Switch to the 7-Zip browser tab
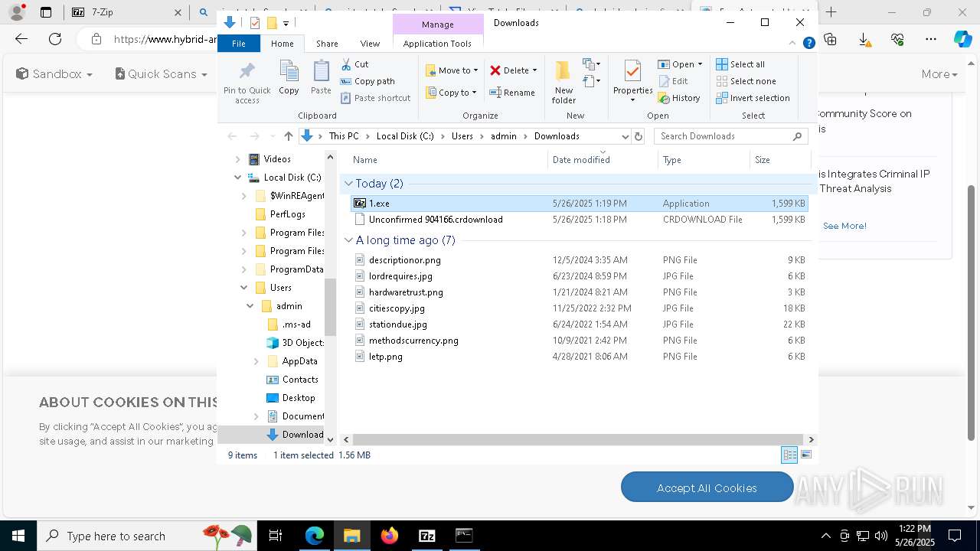The width and height of the screenshot is (980, 551). coord(126,12)
